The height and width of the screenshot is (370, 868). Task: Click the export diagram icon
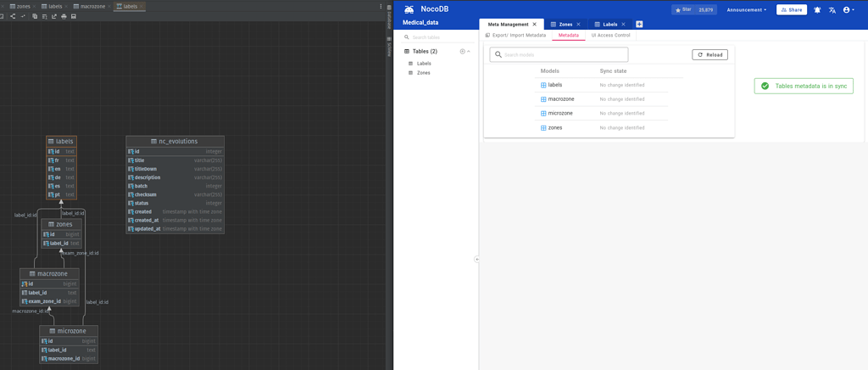(x=54, y=16)
